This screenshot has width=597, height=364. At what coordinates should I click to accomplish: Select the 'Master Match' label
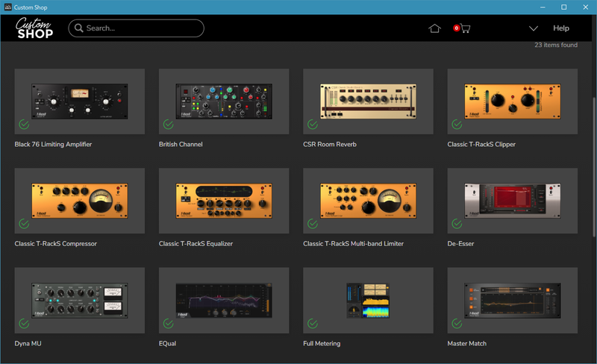(467, 343)
